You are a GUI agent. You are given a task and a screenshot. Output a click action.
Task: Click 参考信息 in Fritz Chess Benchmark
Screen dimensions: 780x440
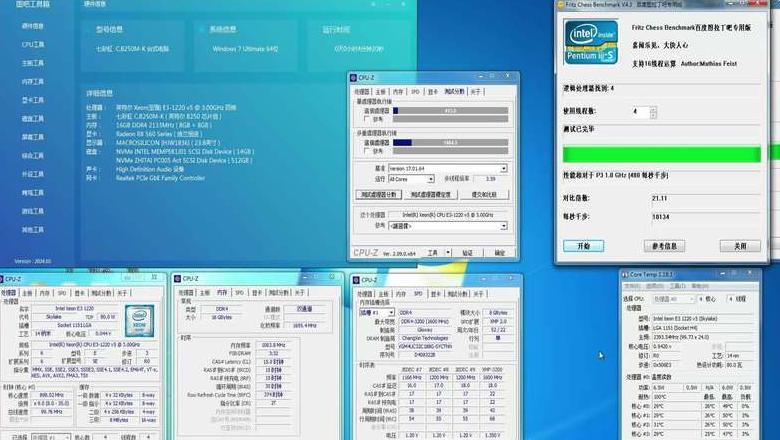[664, 246]
